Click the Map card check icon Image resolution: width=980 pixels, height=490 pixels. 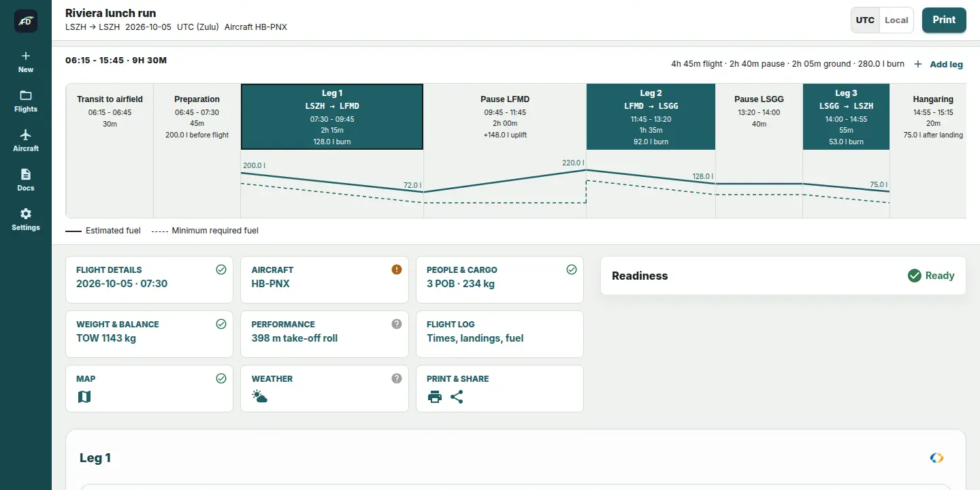[221, 378]
